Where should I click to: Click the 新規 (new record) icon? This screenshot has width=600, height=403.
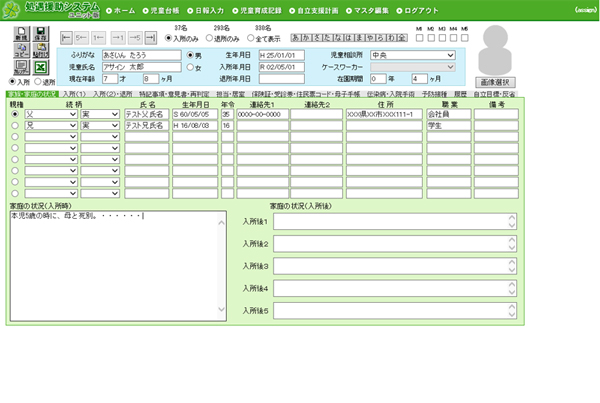21,34
